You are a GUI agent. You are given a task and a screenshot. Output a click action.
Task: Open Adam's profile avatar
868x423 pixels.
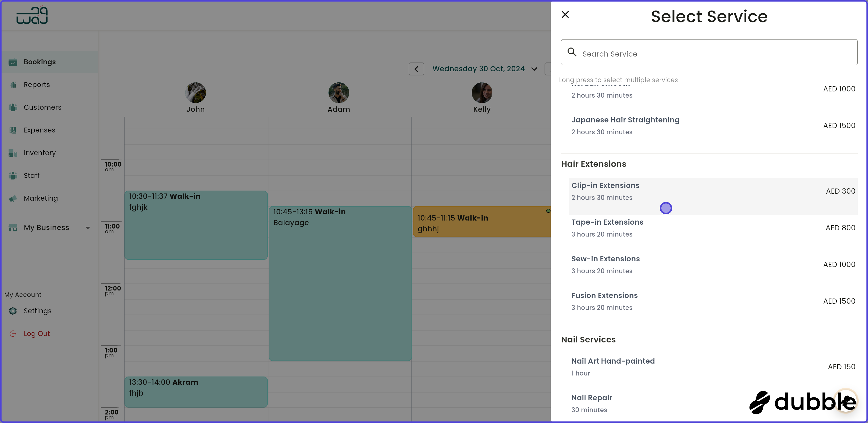(339, 93)
